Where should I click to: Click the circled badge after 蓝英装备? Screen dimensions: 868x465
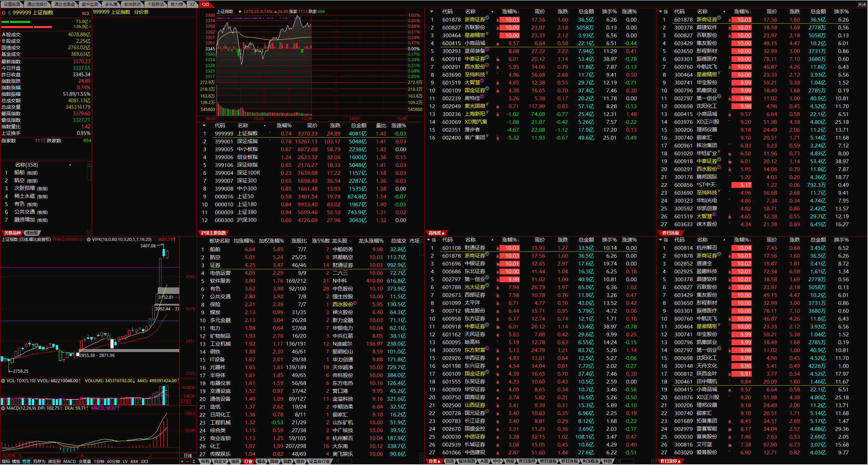(487, 50)
